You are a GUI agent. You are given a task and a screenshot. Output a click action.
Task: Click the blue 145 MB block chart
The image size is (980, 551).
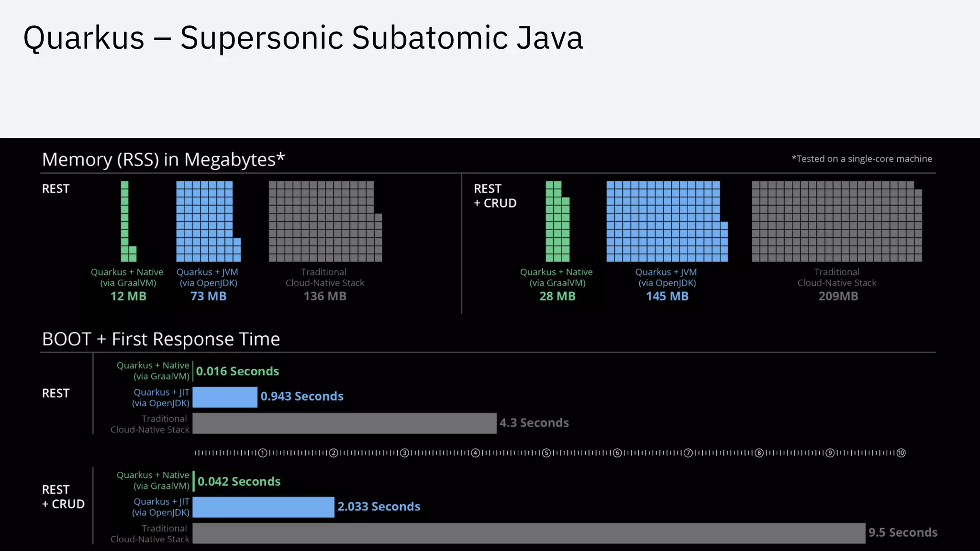pyautogui.click(x=667, y=221)
